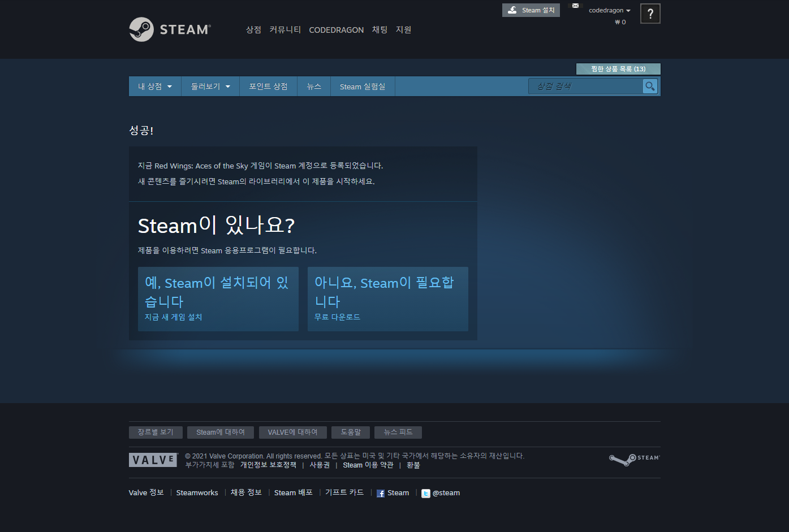Click the Steam logo in footer right
The image size is (789, 532).
point(634,460)
